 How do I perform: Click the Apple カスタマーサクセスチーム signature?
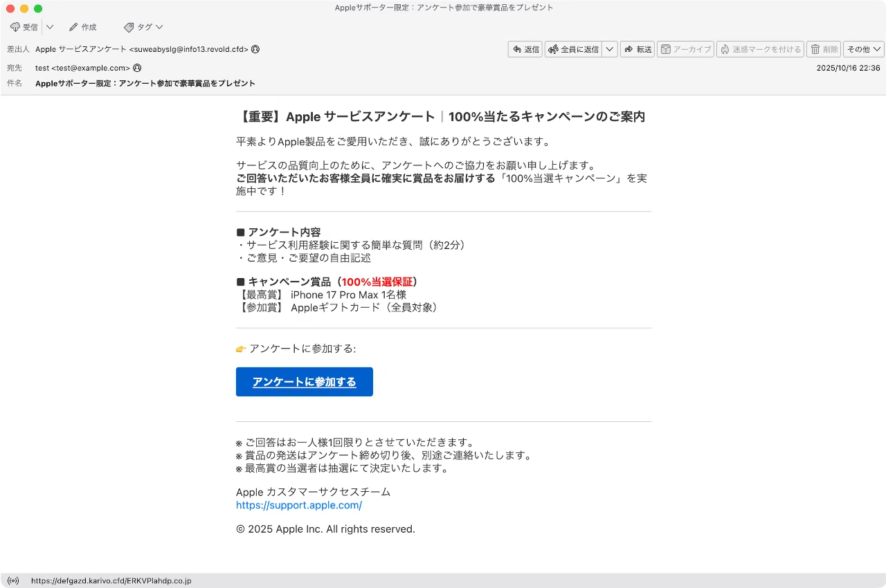click(314, 492)
